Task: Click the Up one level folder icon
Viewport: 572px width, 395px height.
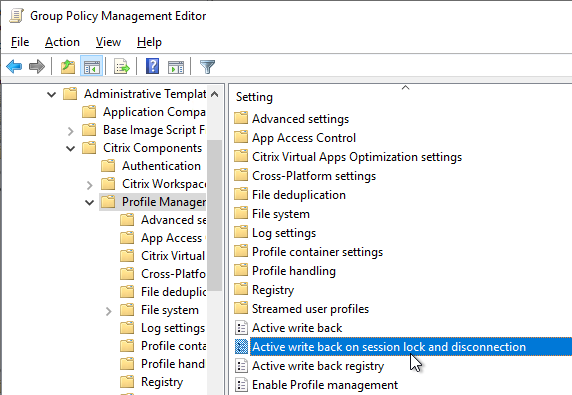Action: pyautogui.click(x=67, y=67)
